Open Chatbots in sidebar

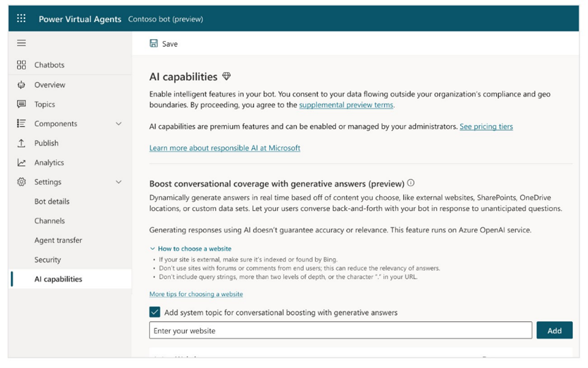[x=49, y=65]
